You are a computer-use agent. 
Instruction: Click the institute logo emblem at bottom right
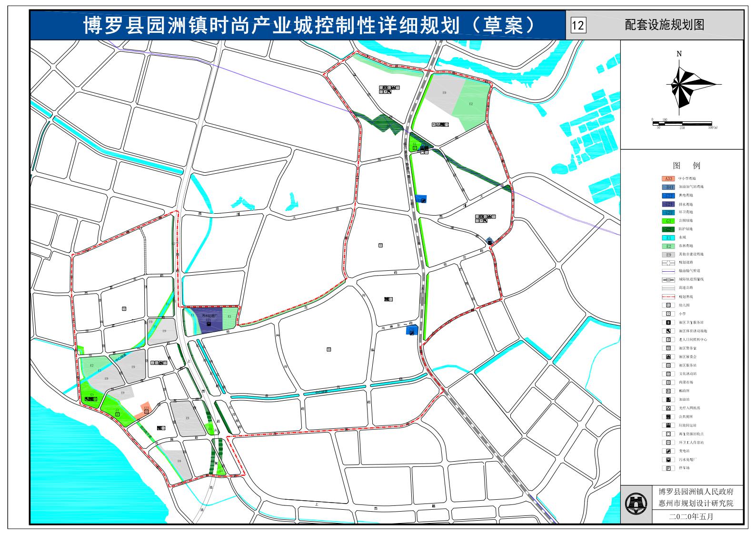pyautogui.click(x=637, y=503)
